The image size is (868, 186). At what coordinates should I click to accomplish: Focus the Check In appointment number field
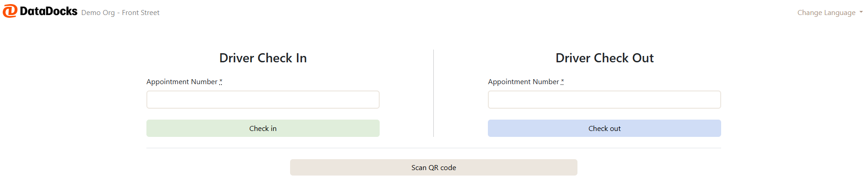pos(263,100)
